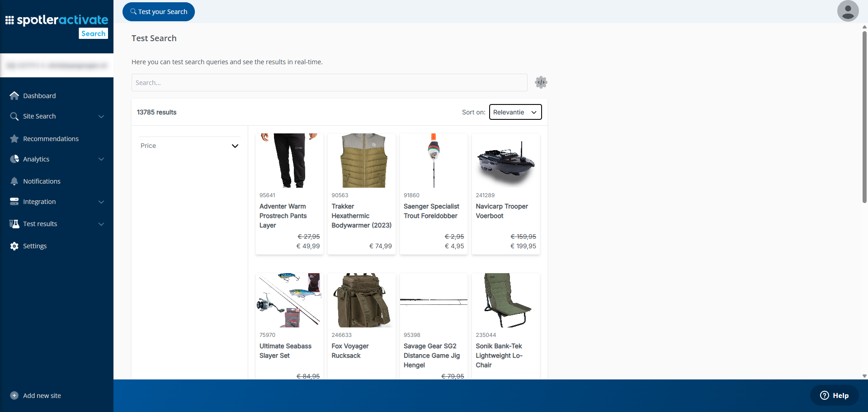Click Add new site link
This screenshot has width=868, height=412.
tap(42, 396)
